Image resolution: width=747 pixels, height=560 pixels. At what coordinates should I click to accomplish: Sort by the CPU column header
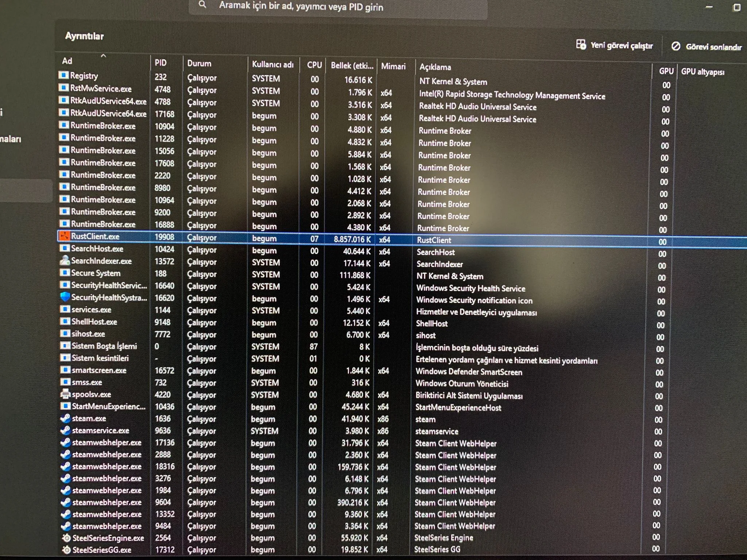[314, 65]
